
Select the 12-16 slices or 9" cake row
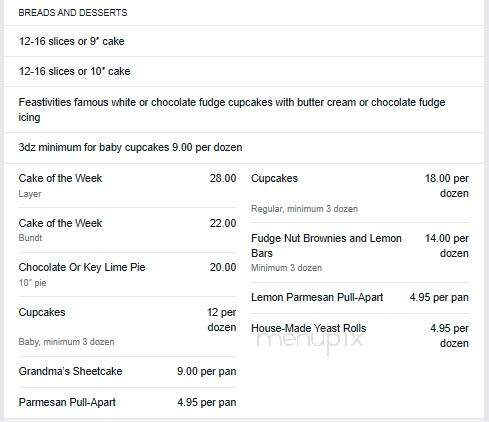244,41
